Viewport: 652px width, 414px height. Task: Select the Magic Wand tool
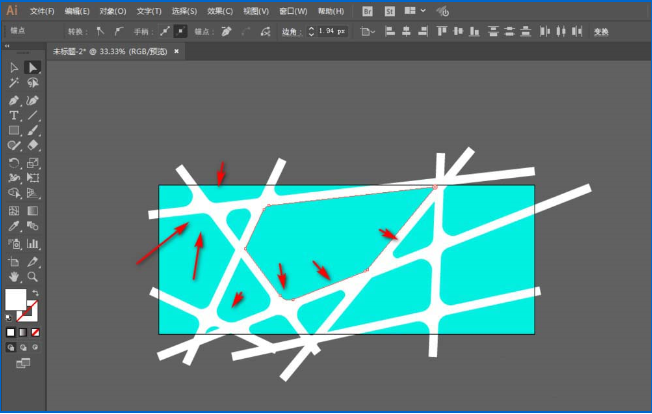pyautogui.click(x=14, y=83)
